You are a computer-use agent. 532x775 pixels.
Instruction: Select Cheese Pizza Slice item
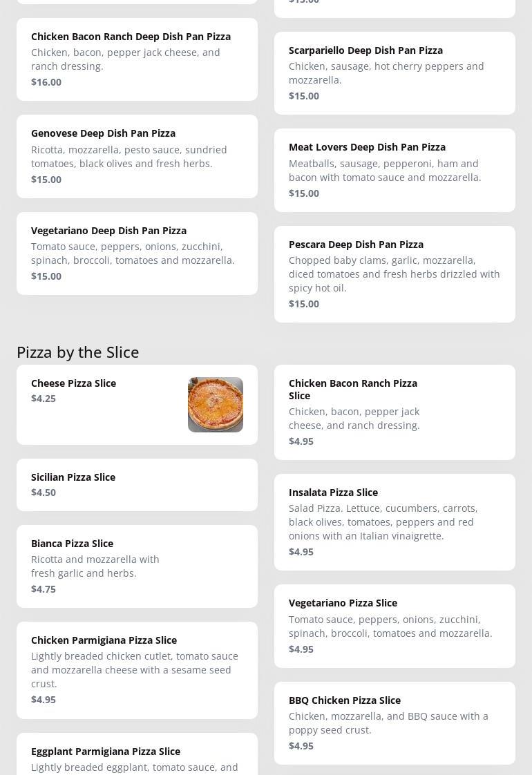tap(74, 383)
